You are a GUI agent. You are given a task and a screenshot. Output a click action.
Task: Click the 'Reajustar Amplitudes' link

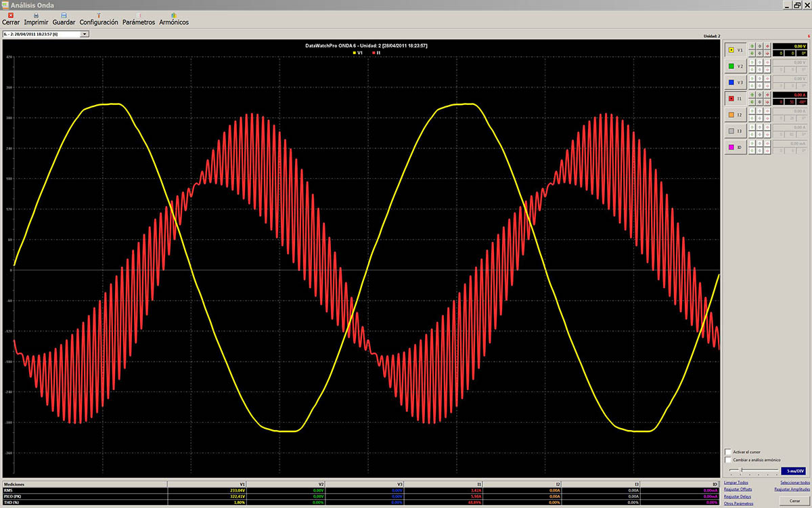point(792,489)
